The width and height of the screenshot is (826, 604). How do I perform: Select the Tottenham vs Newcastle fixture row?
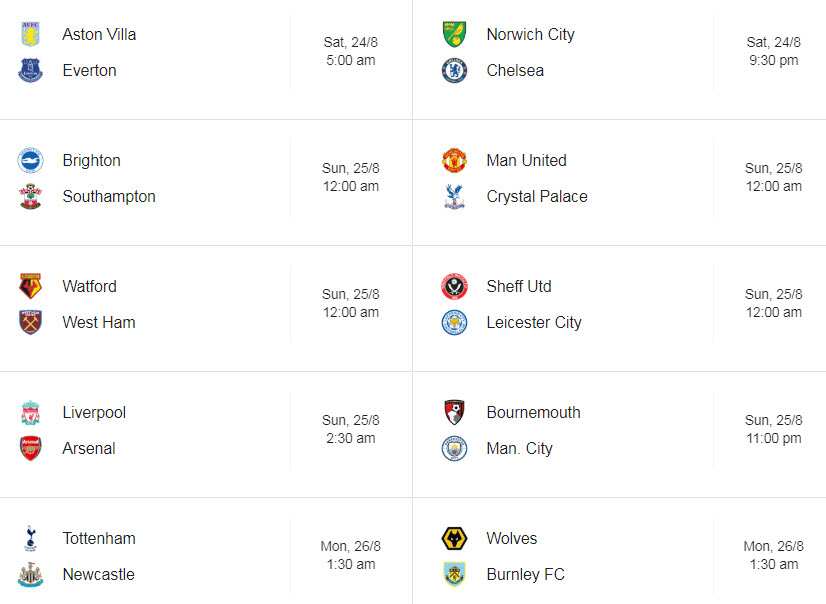coord(206,556)
